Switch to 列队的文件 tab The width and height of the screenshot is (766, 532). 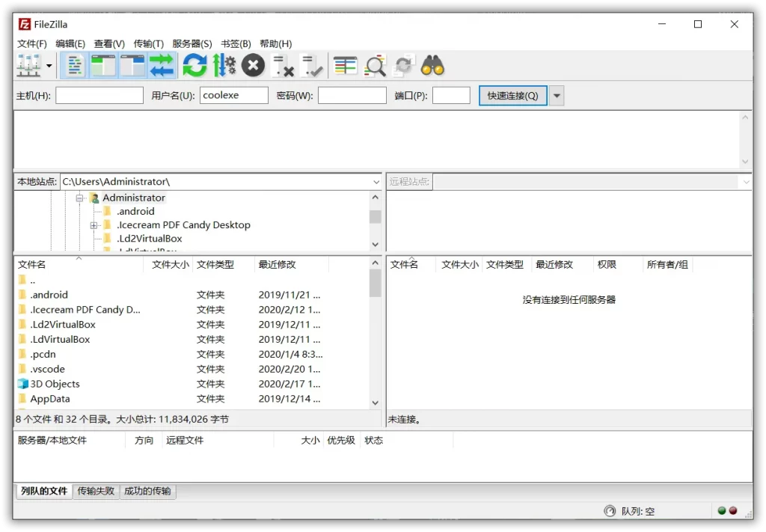(44, 491)
